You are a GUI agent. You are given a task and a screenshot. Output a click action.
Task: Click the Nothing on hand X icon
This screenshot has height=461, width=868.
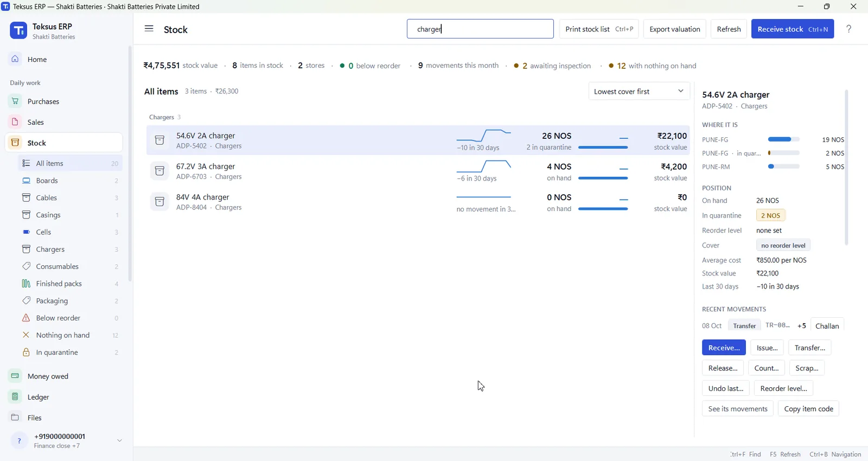[x=26, y=335]
